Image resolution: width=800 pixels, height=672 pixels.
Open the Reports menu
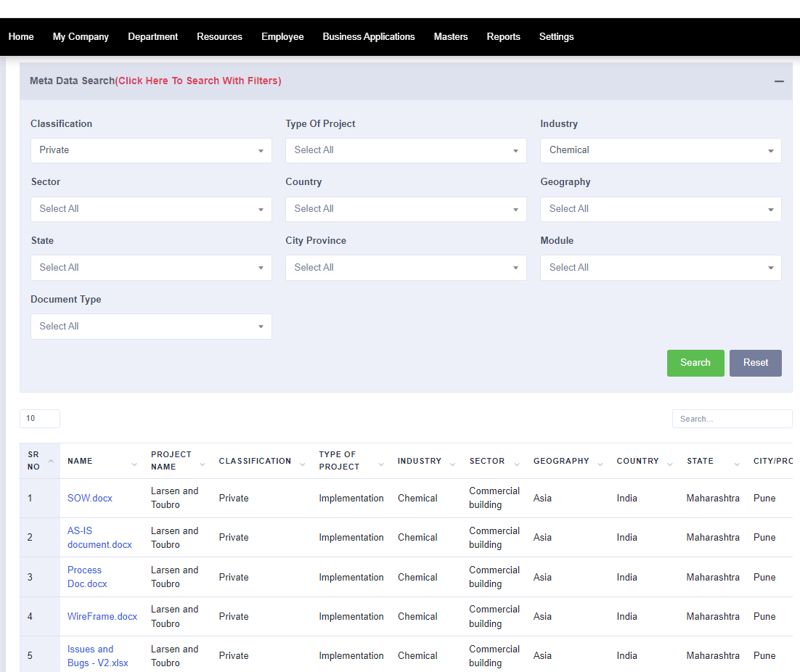[x=503, y=36]
